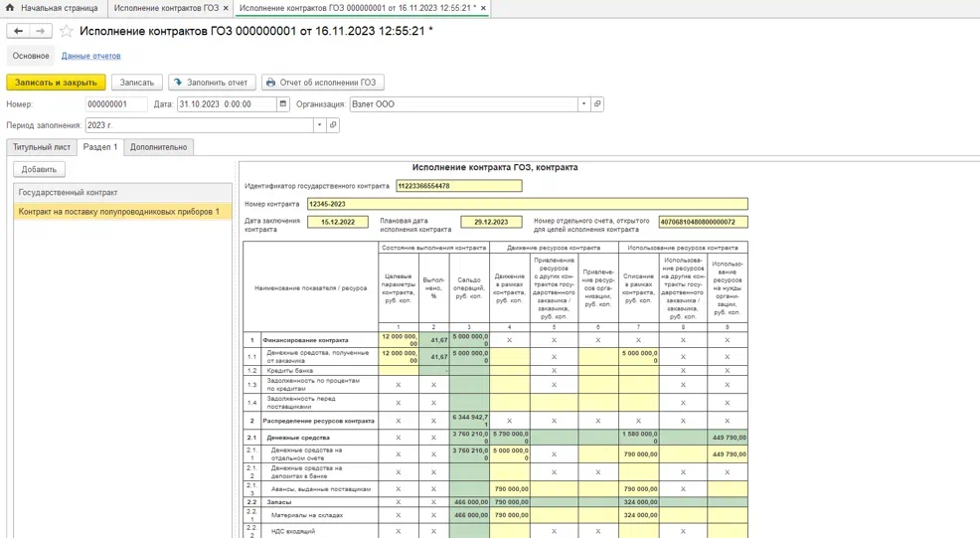Select the Контракт на поставку полупроводниковых приборов row
The width and height of the screenshot is (980, 538).
[x=119, y=212]
